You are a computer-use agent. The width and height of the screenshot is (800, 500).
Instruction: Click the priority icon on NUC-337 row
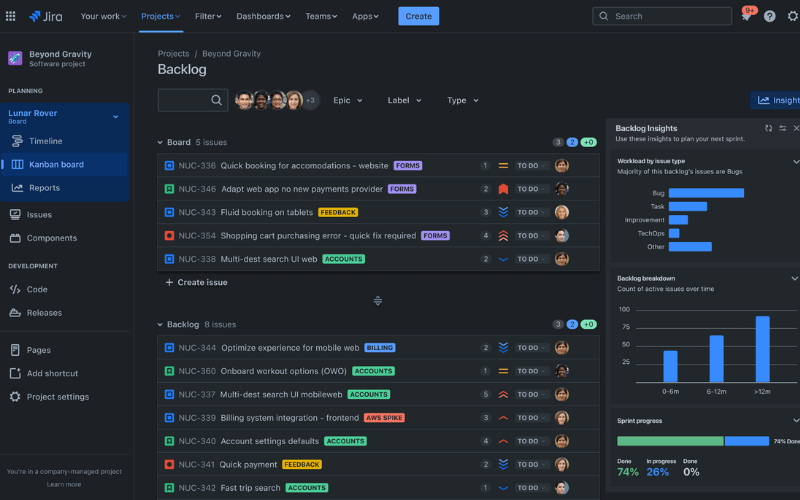point(503,394)
